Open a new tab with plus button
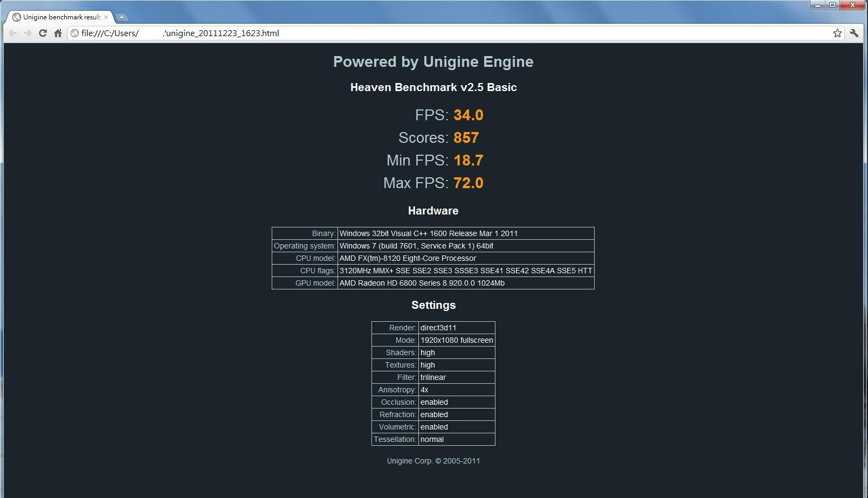The image size is (868, 498). tap(122, 17)
